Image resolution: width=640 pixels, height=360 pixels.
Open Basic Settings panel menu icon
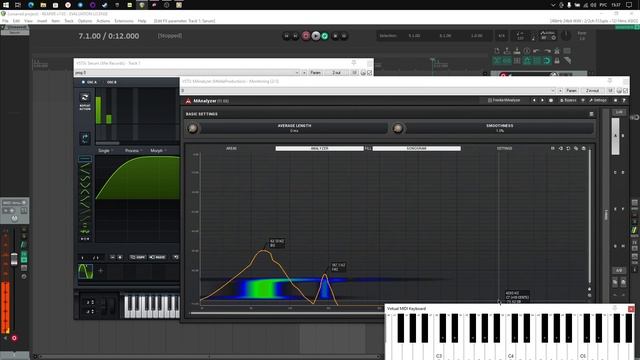[591, 114]
